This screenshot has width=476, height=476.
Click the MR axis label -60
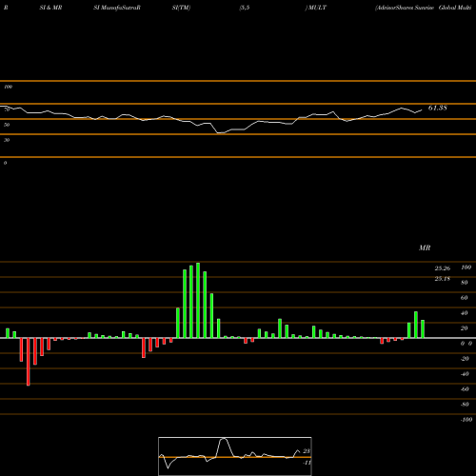[465, 389]
